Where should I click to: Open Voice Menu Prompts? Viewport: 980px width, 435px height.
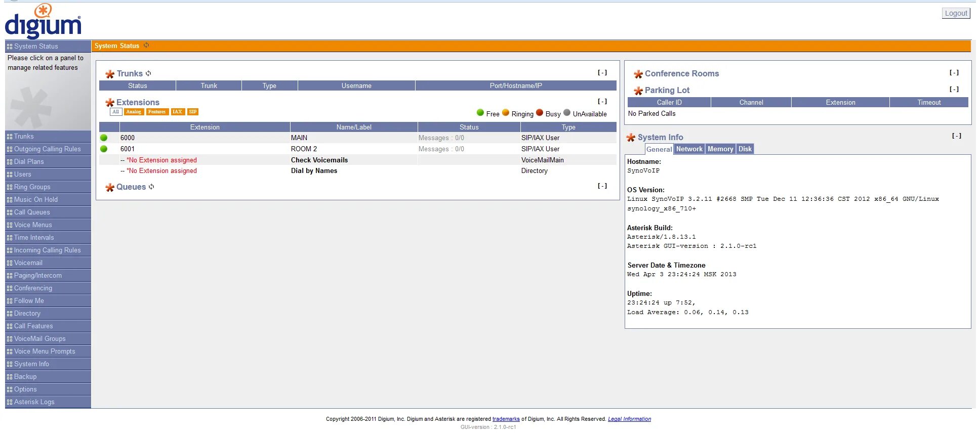click(48, 352)
